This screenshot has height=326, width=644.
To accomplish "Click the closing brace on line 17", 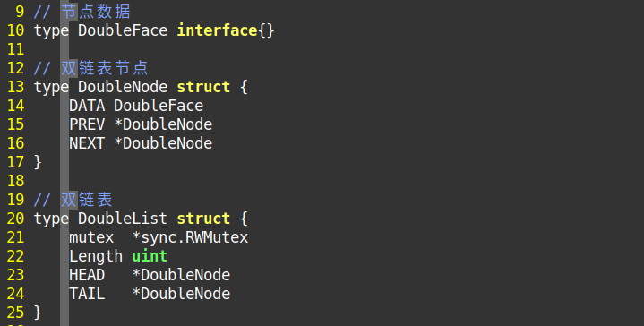I will tap(38, 162).
